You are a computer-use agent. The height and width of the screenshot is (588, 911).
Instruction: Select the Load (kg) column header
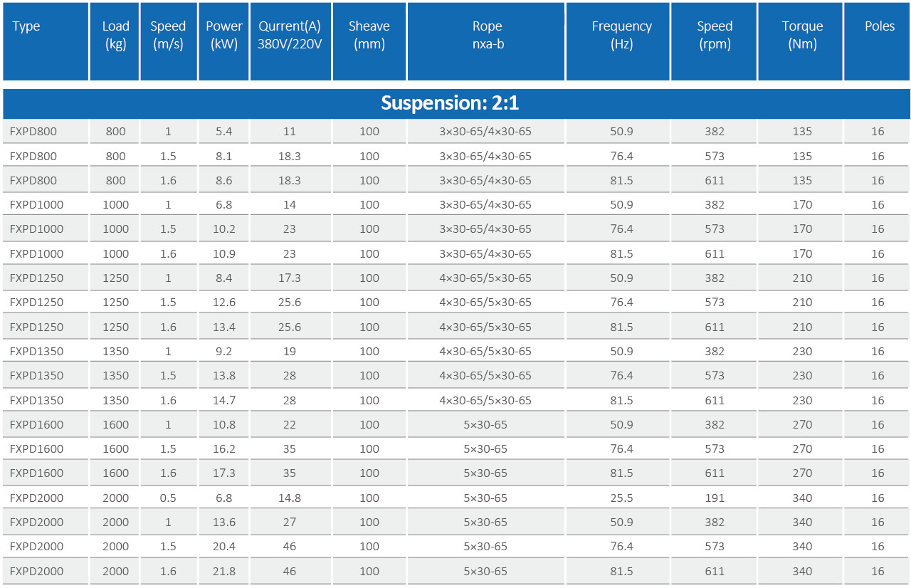(115, 35)
